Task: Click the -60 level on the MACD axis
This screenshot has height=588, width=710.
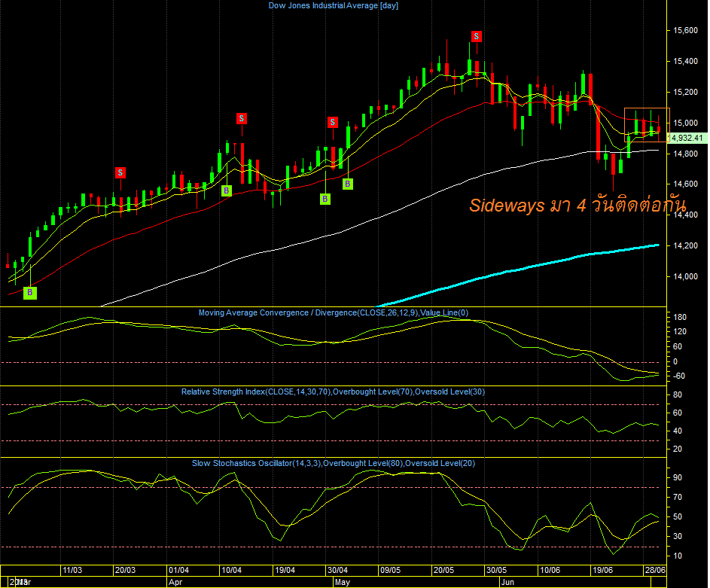Action: (x=679, y=376)
